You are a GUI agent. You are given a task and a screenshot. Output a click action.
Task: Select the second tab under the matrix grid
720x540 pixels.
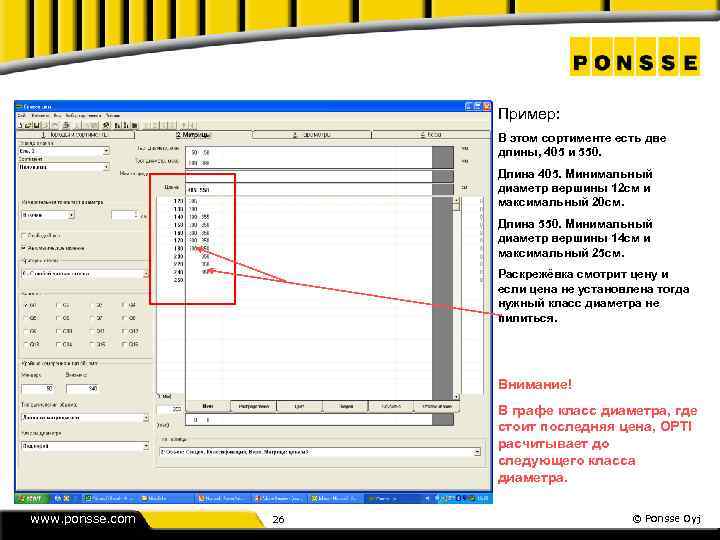253,406
